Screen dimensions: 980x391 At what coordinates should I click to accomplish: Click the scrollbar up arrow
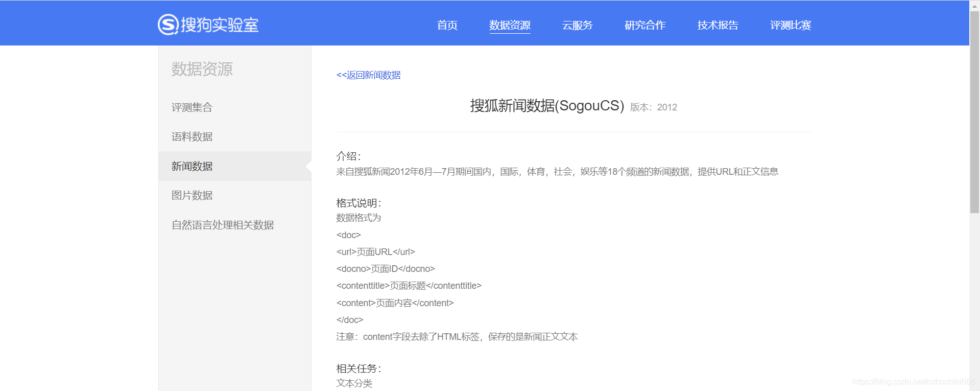click(x=975, y=5)
